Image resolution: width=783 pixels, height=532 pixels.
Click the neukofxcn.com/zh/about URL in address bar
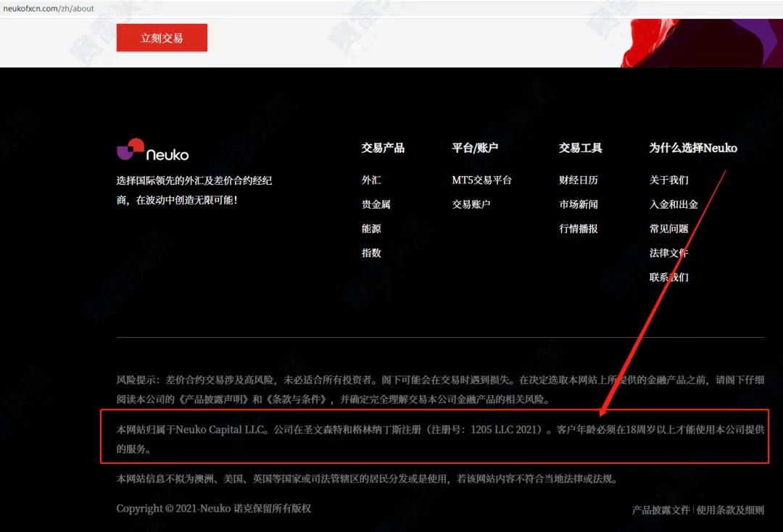(x=49, y=9)
